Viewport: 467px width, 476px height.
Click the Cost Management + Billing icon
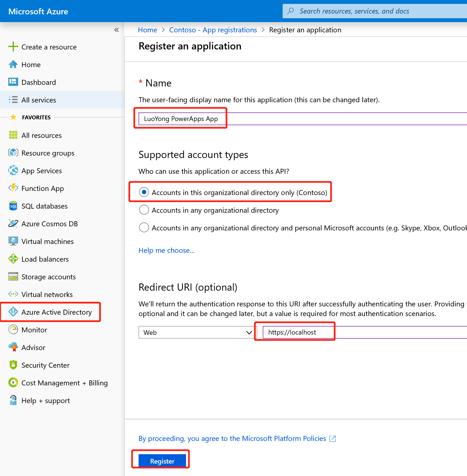click(13, 383)
